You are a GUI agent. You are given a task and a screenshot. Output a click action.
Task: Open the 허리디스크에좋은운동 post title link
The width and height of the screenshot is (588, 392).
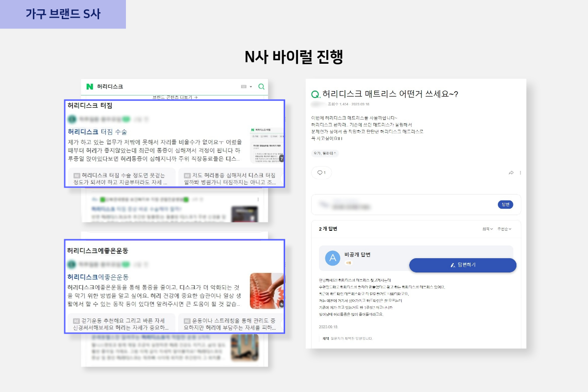tap(98, 277)
